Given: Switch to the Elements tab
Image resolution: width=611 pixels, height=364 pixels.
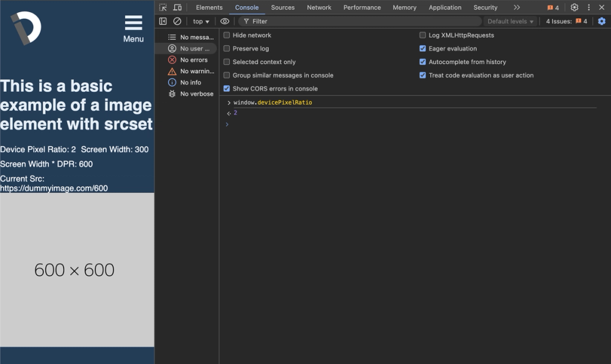Looking at the screenshot, I should [209, 7].
